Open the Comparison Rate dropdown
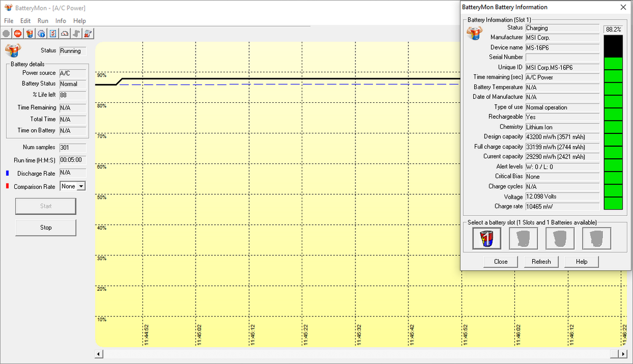Screen dimensions: 633x364 (81, 186)
